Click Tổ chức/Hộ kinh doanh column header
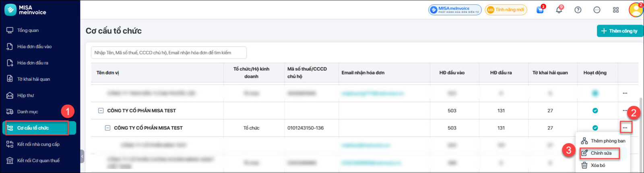Screen dimensions: 644x173 pyautogui.click(x=251, y=73)
